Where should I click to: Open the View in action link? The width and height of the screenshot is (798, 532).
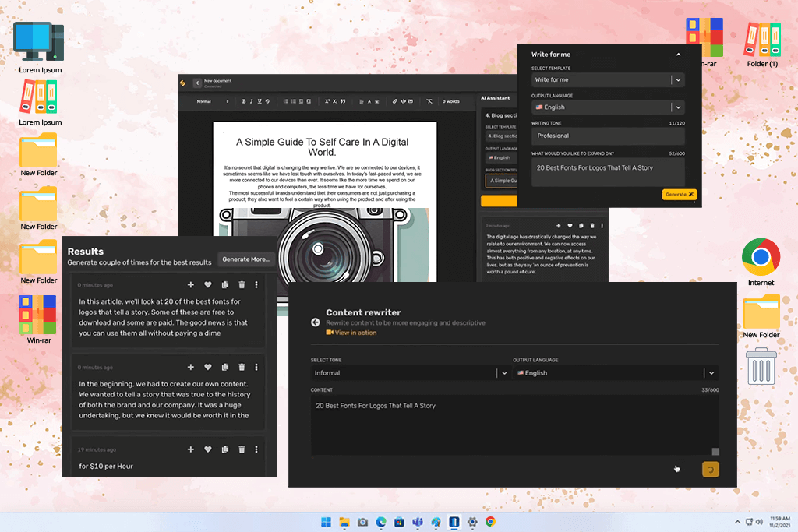coord(355,333)
